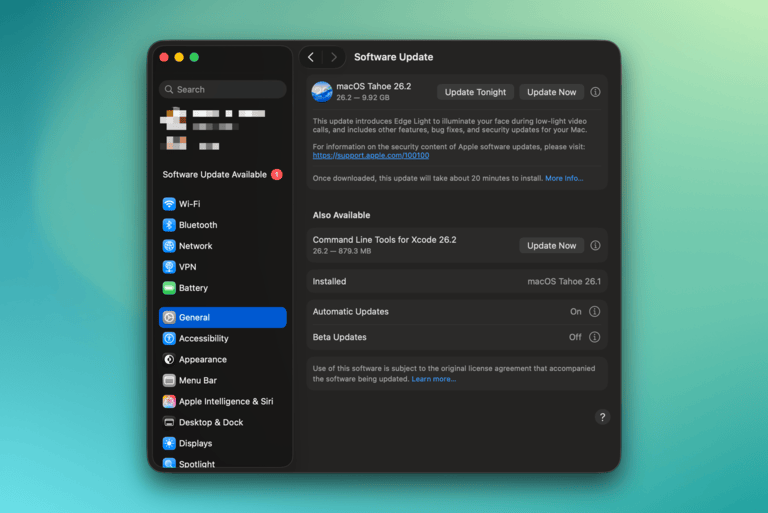Screen dimensions: 768x513
Task: Go forward with the right chevron
Action: 334,57
